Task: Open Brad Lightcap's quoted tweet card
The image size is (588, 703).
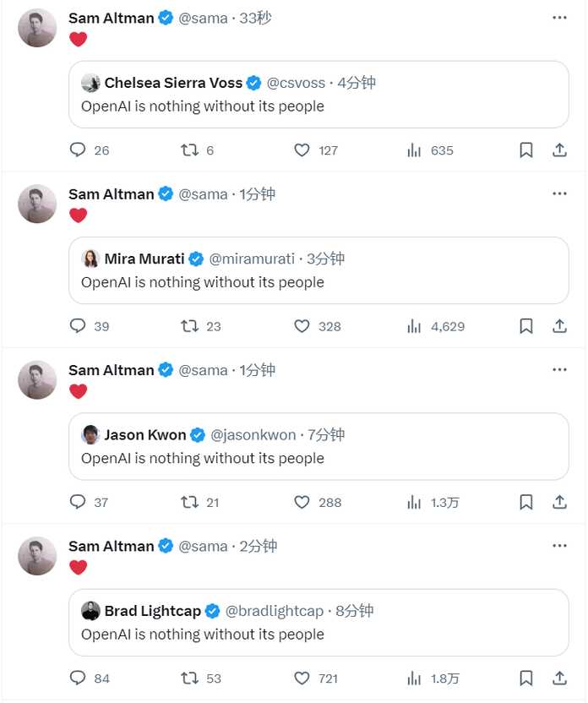Action: click(318, 622)
